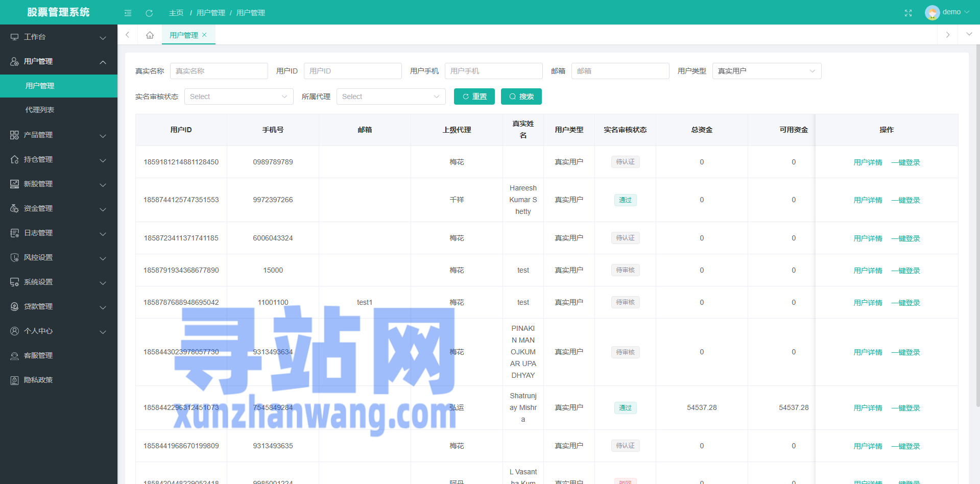Click the home icon tab
The image size is (980, 484).
150,35
